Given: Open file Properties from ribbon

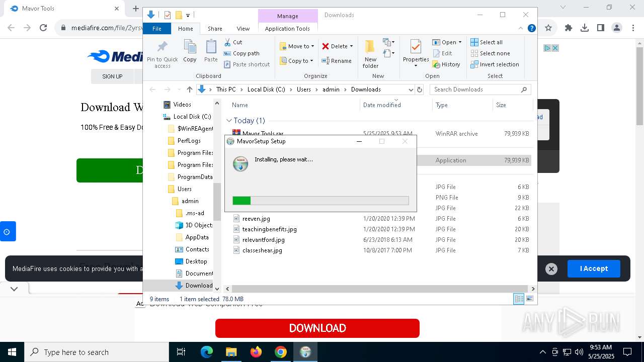Looking at the screenshot, I should 416,54.
